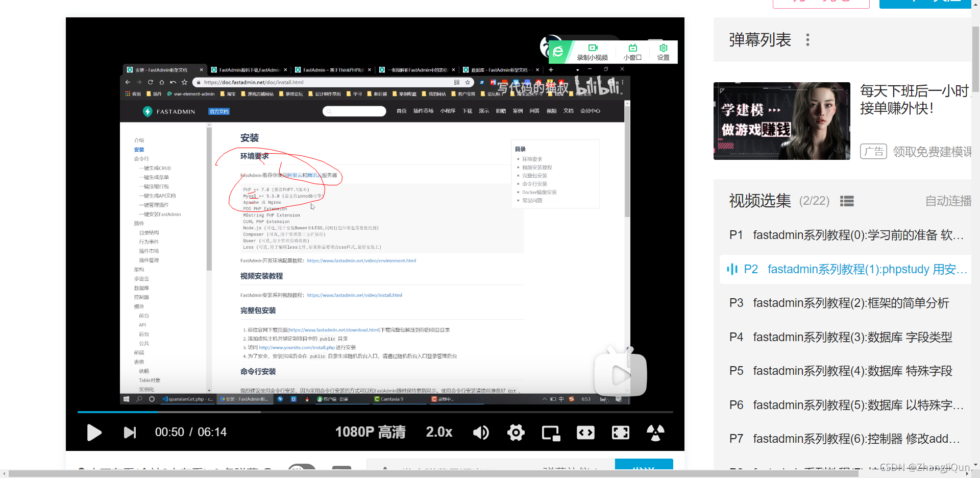
Task: Mute the video using the speaker icon
Action: pos(481,433)
